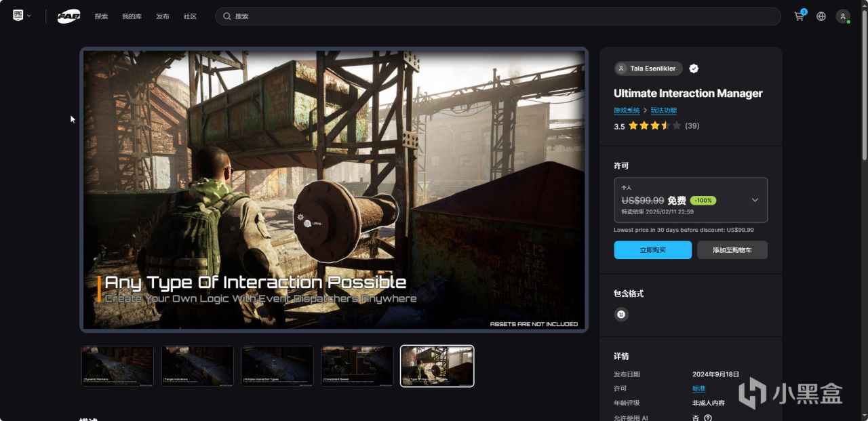
Task: Click the verified seller badge
Action: pos(694,68)
